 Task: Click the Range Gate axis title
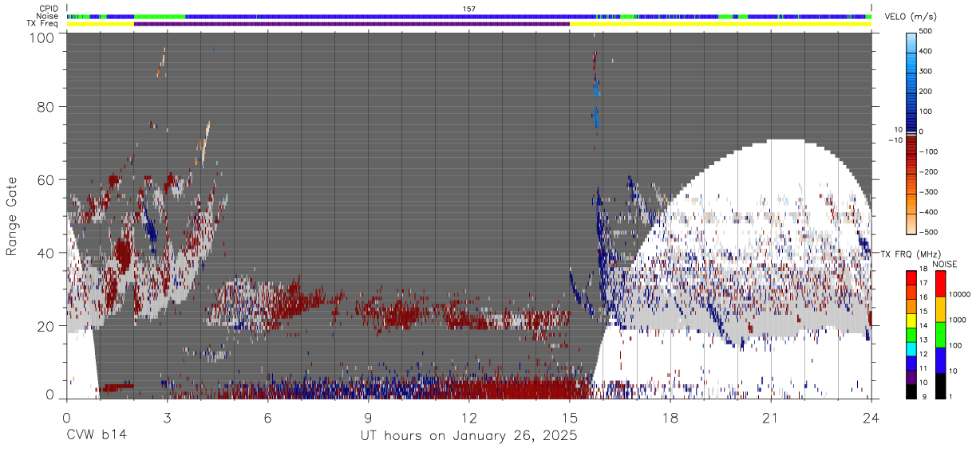(x=12, y=216)
